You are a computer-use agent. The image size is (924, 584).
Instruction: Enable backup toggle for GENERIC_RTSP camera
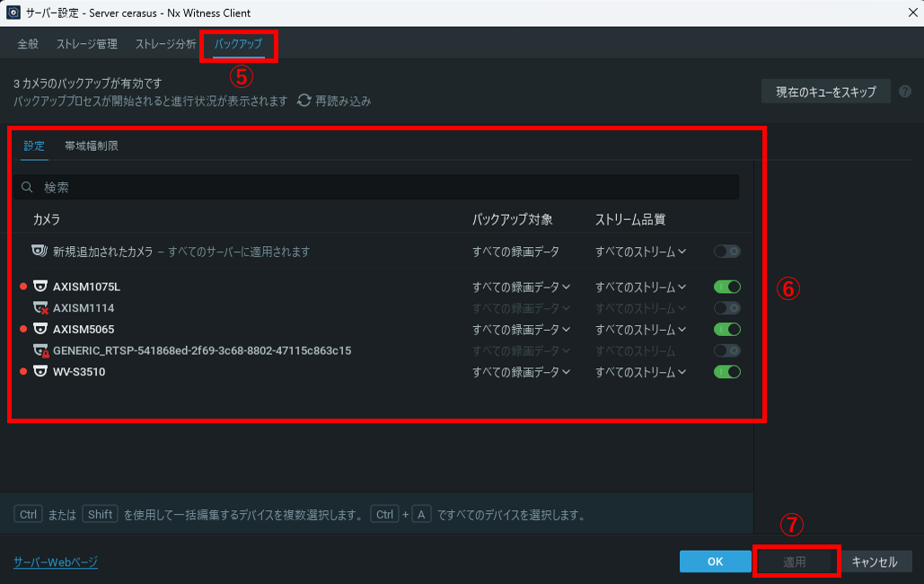point(727,350)
